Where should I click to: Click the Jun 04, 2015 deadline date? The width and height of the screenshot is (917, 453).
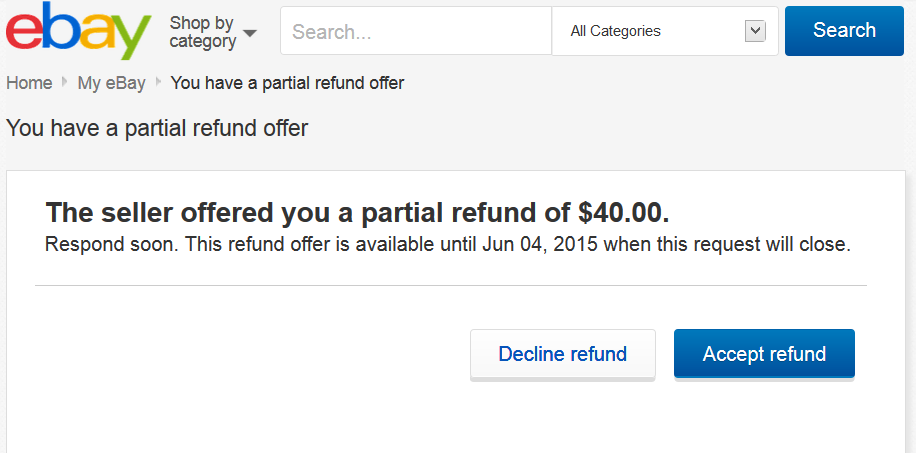coord(540,244)
